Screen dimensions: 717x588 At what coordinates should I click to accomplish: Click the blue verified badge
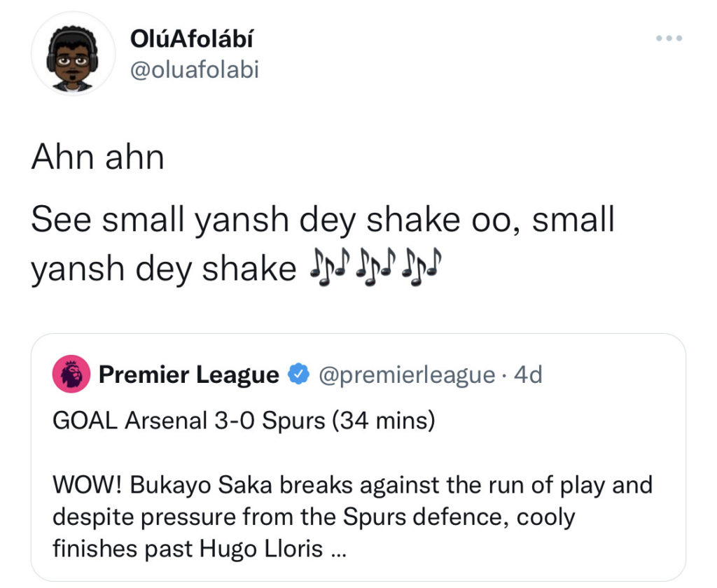299,375
